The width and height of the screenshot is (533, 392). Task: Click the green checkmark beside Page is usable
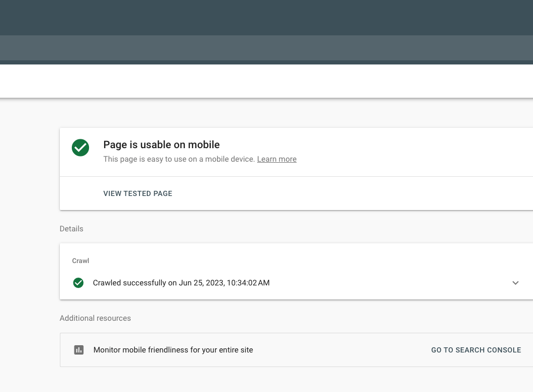click(x=80, y=148)
